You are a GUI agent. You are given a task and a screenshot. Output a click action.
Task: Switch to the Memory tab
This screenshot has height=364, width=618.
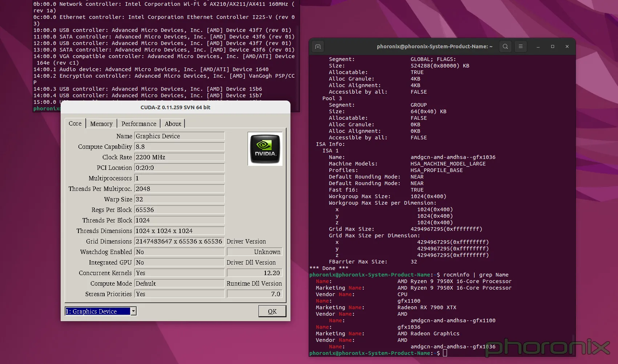tap(101, 124)
